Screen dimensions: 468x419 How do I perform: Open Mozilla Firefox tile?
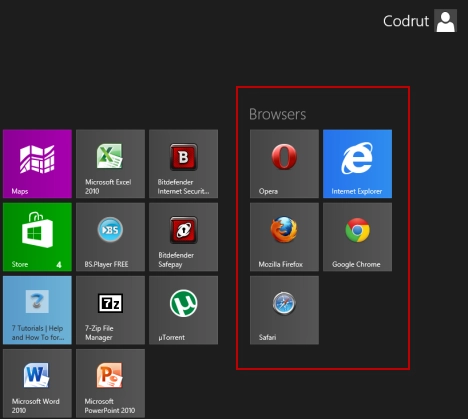tap(284, 237)
